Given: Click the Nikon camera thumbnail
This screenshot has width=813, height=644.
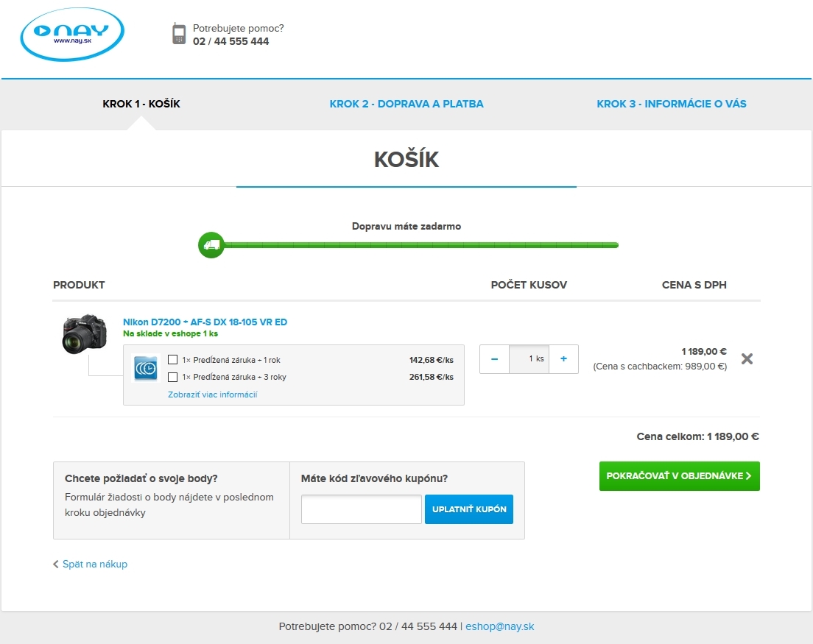Looking at the screenshot, I should [84, 334].
